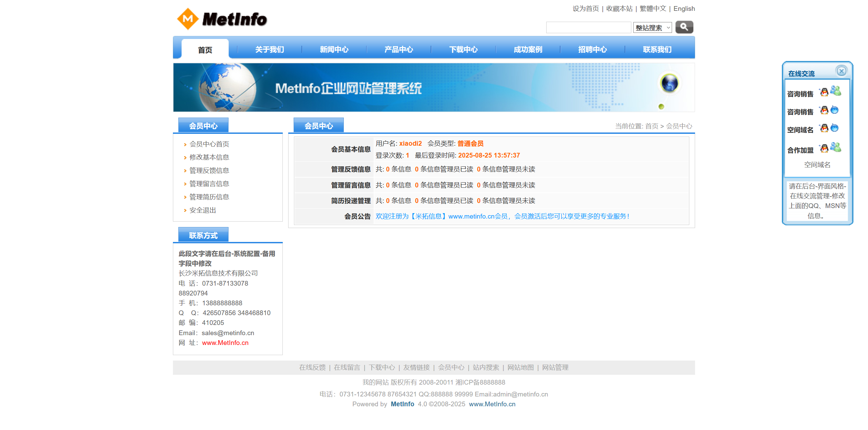Open the 下载中心 menu item
This screenshot has width=868, height=430.
[463, 49]
